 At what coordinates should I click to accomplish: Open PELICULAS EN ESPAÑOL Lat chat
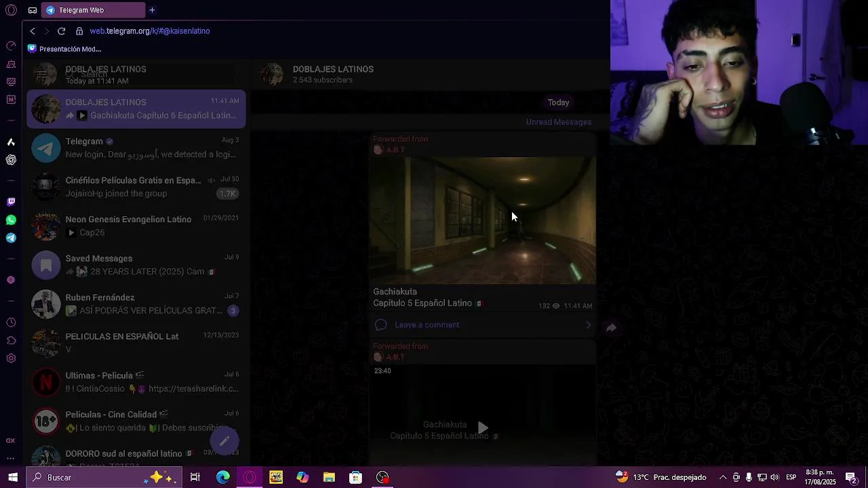pos(136,343)
